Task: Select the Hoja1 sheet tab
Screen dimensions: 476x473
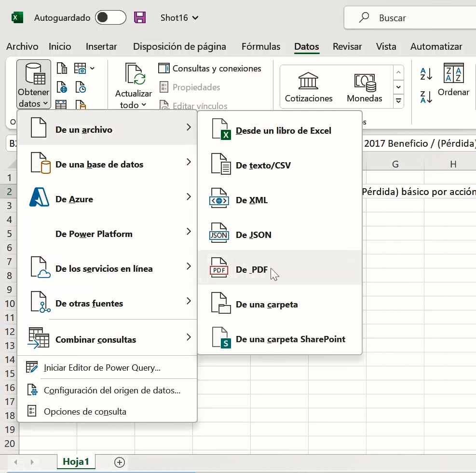Action: pyautogui.click(x=76, y=461)
